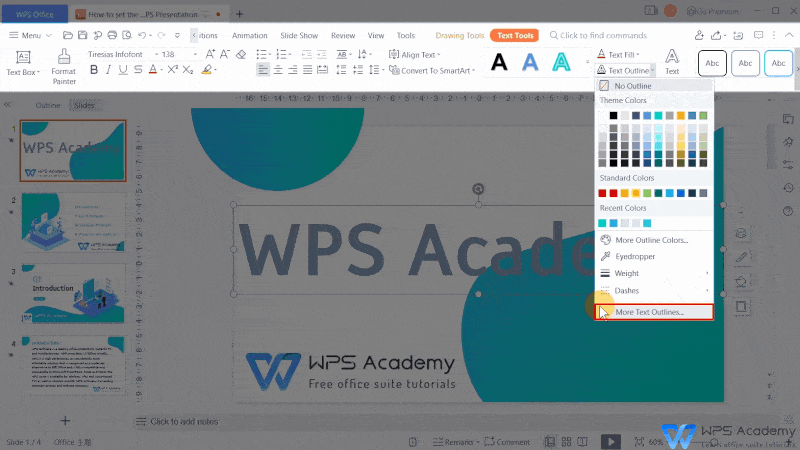Screen dimensions: 800x450
Task: Apply the black A text preset
Action: pyautogui.click(x=499, y=62)
